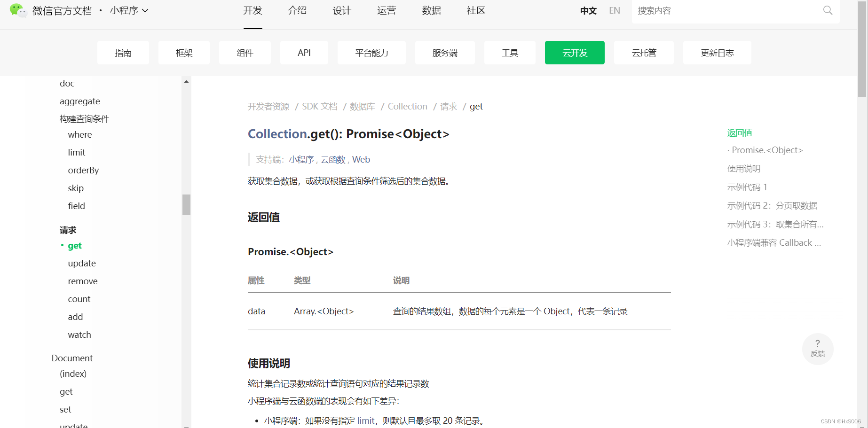Viewport: 868px width, 428px height.
Task: Open (index) under Document
Action: (x=73, y=374)
